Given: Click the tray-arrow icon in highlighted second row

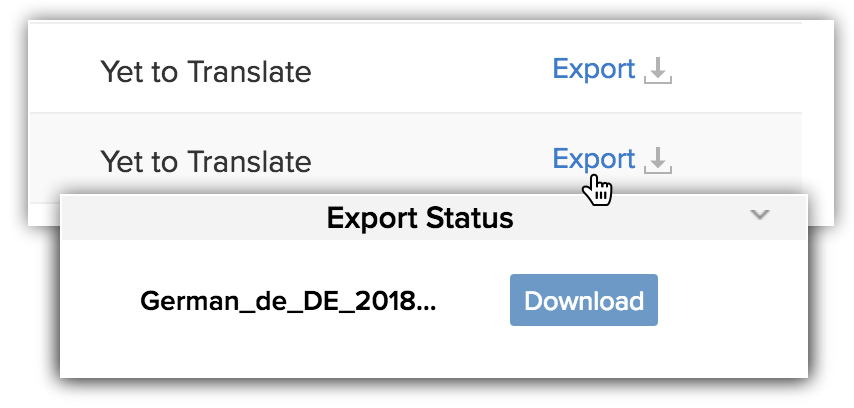Looking at the screenshot, I should click(658, 160).
